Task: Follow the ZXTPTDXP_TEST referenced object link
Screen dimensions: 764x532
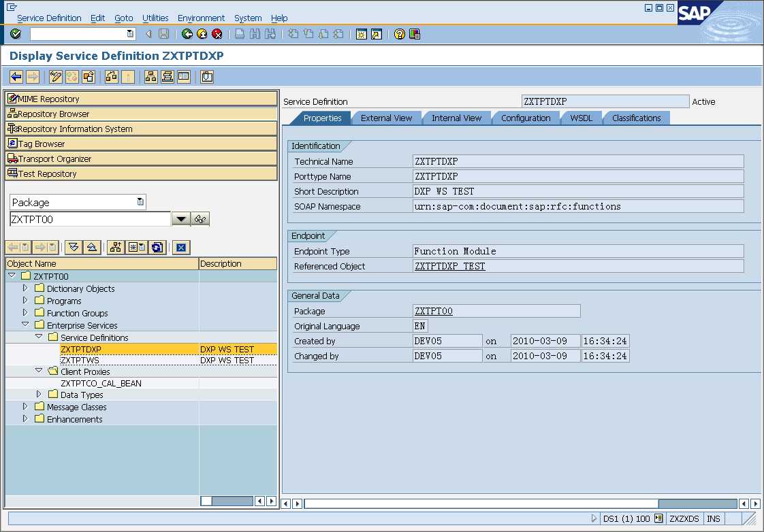Action: [x=449, y=266]
